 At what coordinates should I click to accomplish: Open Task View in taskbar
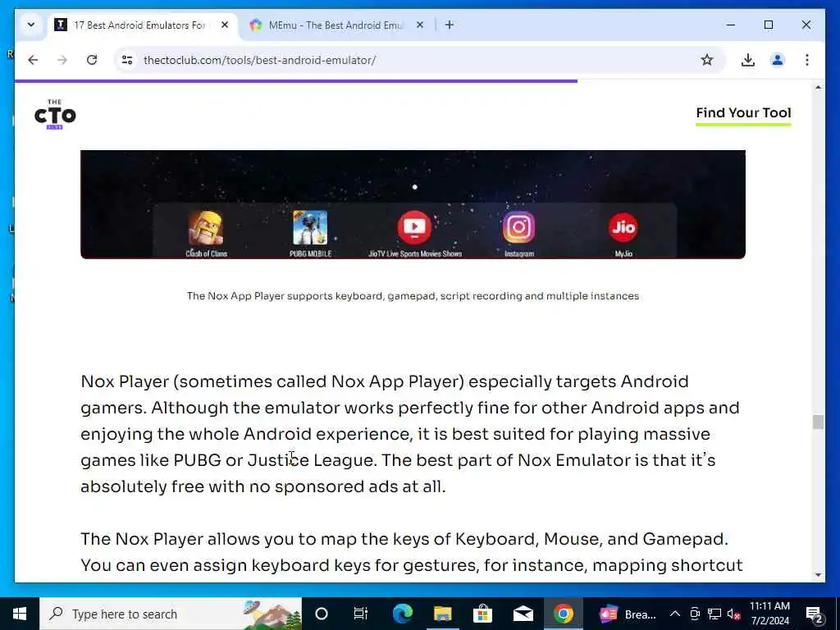point(361,614)
